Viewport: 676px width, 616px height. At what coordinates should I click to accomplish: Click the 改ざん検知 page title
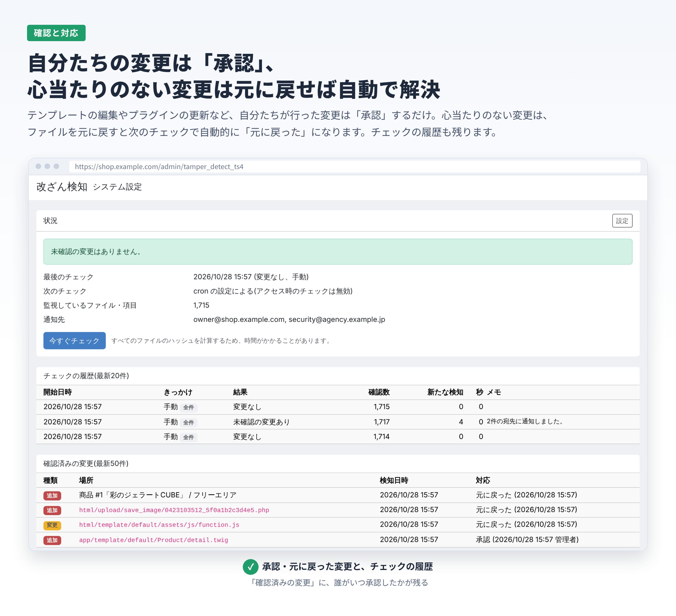[x=62, y=187]
